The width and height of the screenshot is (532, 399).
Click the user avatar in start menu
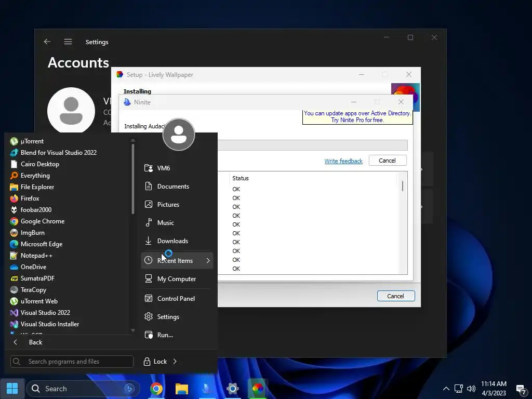pyautogui.click(x=179, y=135)
